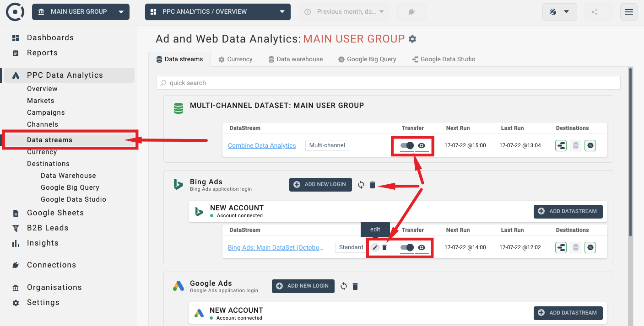
Task: Switch to the Google Big Query tab
Action: tap(367, 59)
